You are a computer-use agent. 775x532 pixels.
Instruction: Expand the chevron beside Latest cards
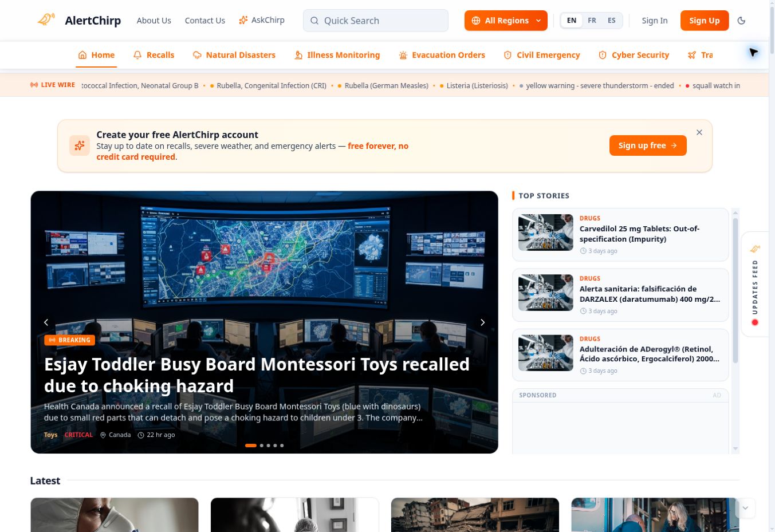[745, 508]
